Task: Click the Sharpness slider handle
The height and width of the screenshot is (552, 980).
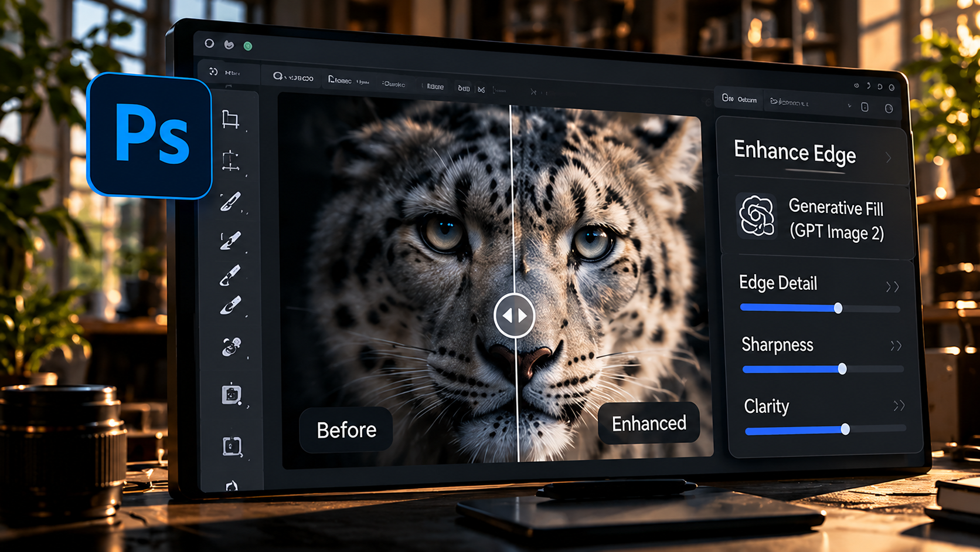Action: point(842,369)
